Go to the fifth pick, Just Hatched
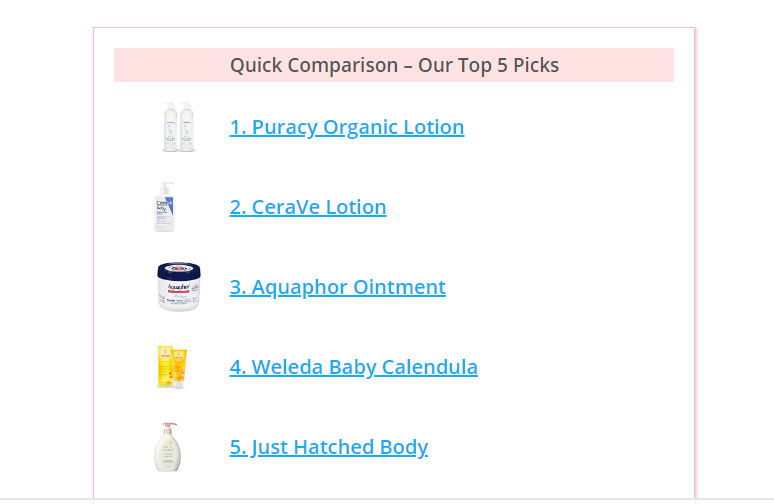Screen dimensions: 774x504 click(329, 447)
